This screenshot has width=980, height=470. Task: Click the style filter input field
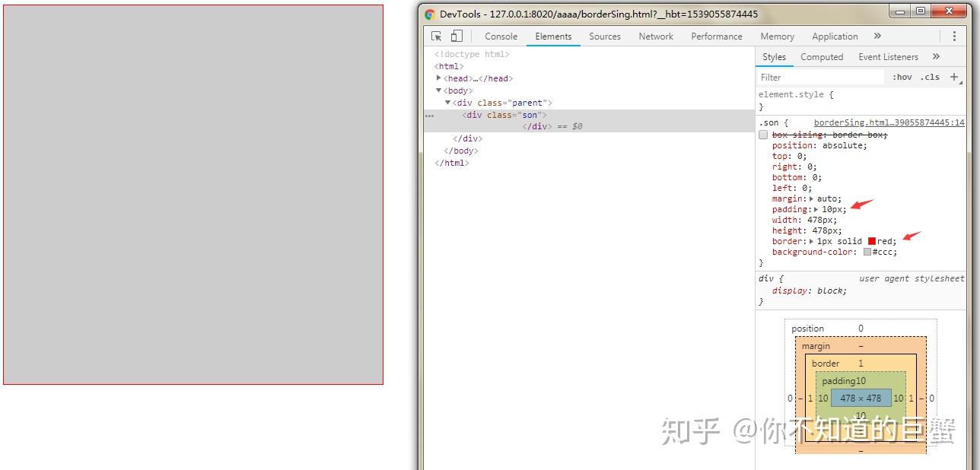(822, 77)
